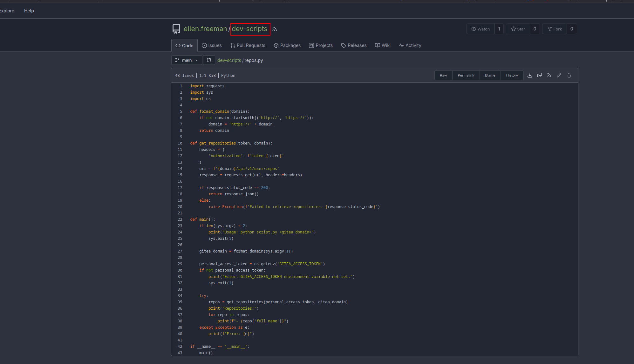This screenshot has width=634, height=364.
Task: Open dev-scripts repository title link
Action: tap(249, 29)
